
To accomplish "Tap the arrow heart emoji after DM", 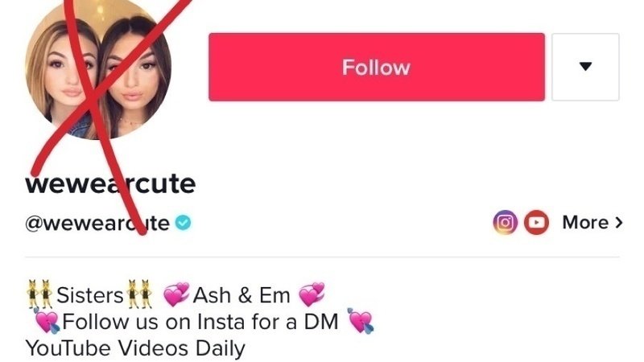I will (360, 321).
